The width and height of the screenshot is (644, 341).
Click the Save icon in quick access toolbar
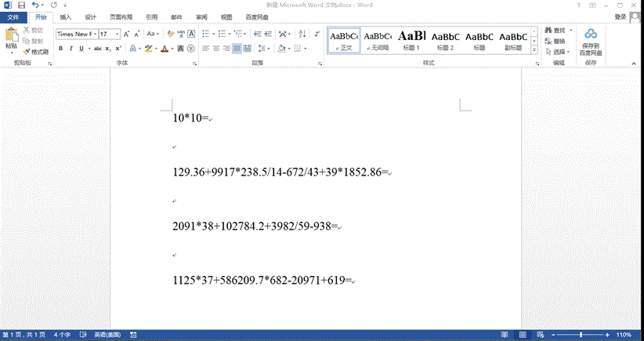[x=21, y=5]
